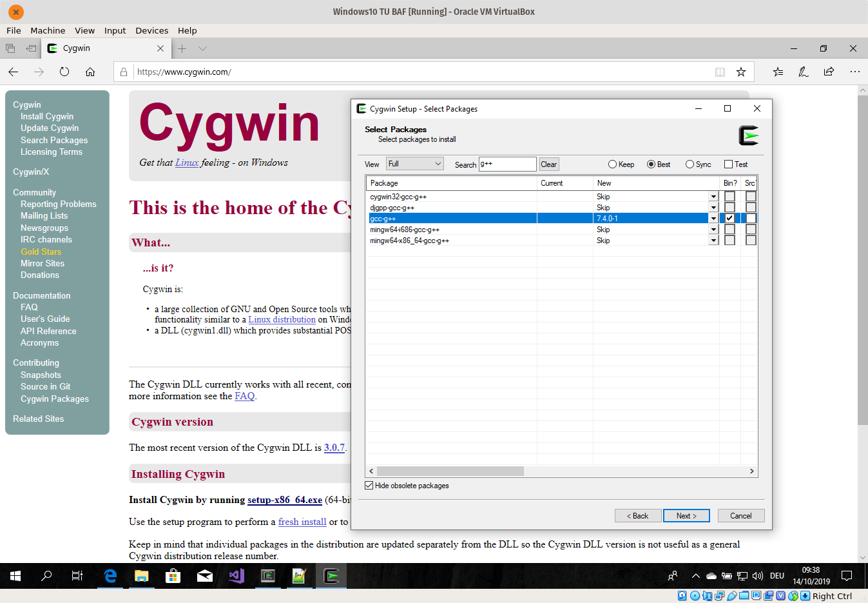Open version dropdown for cygwin32-gcc-g++
Image resolution: width=868 pixels, height=603 pixels.
point(713,197)
